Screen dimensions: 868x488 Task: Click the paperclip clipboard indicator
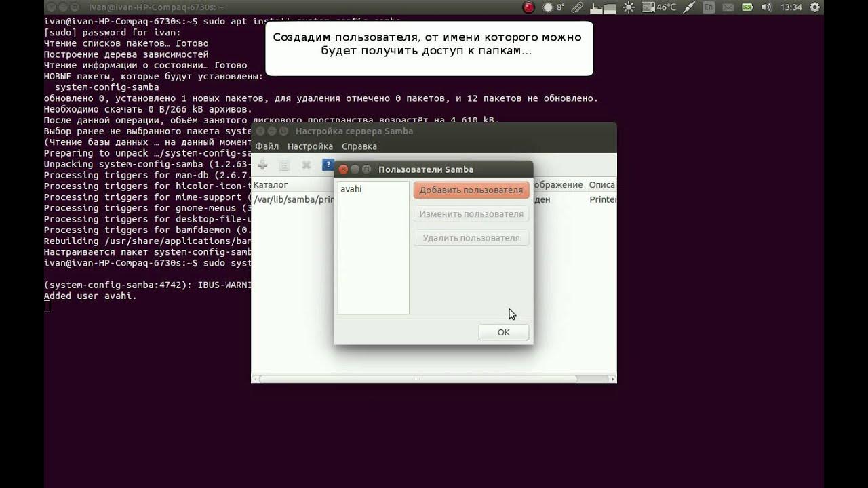coord(577,7)
